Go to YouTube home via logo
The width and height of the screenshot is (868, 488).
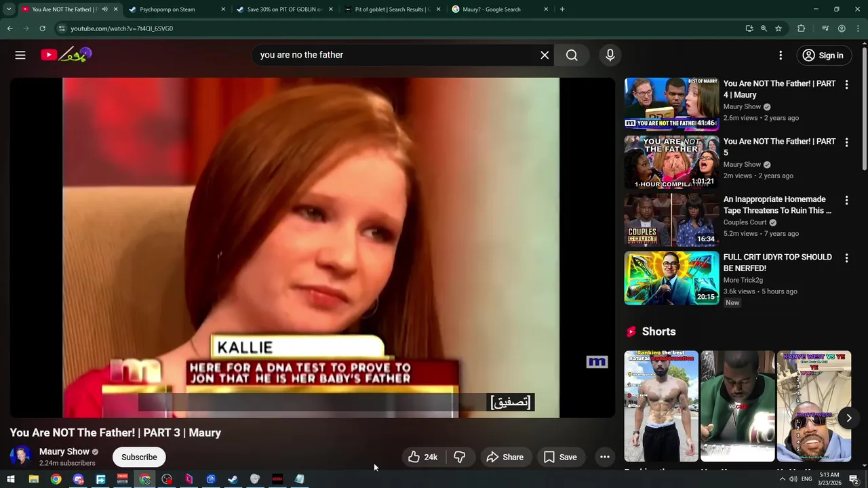tap(66, 55)
